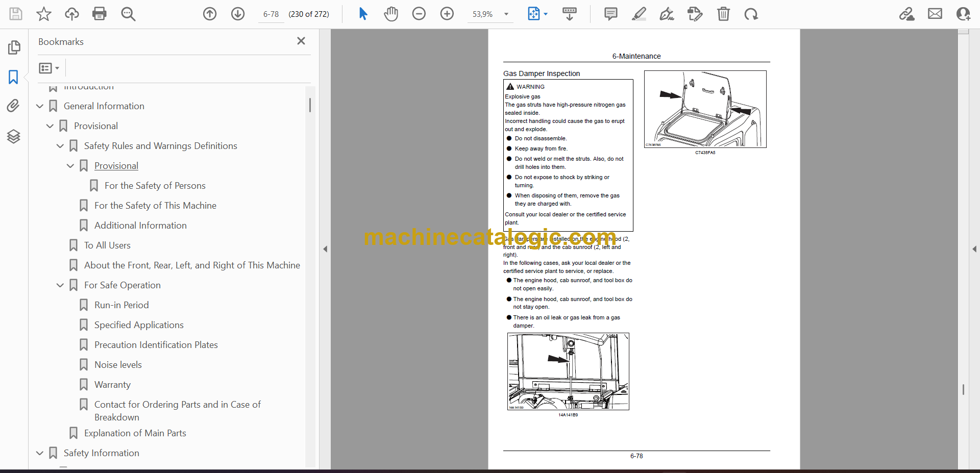Image resolution: width=980 pixels, height=473 pixels.
Task: Open the Find text search tool
Action: (x=128, y=14)
